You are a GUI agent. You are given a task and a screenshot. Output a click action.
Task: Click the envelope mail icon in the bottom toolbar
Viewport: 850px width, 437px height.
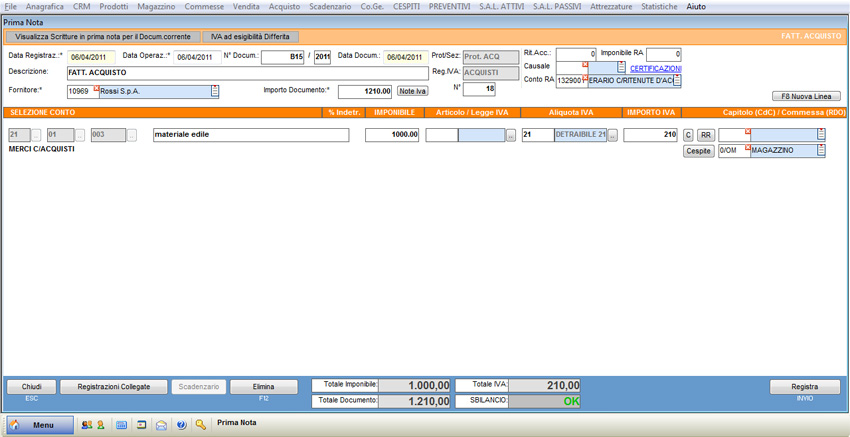(161, 425)
